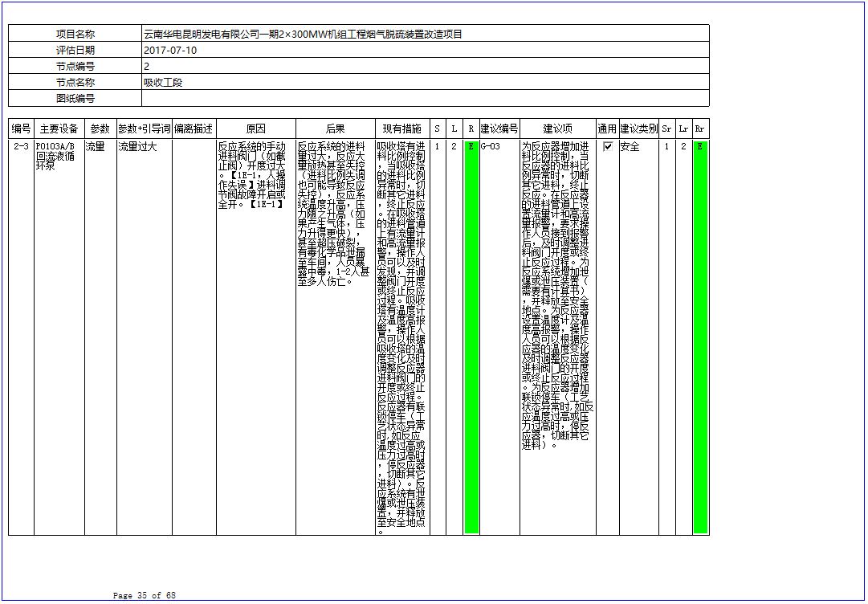Click the 通用 column header
The width and height of the screenshot is (868, 604).
pos(607,129)
